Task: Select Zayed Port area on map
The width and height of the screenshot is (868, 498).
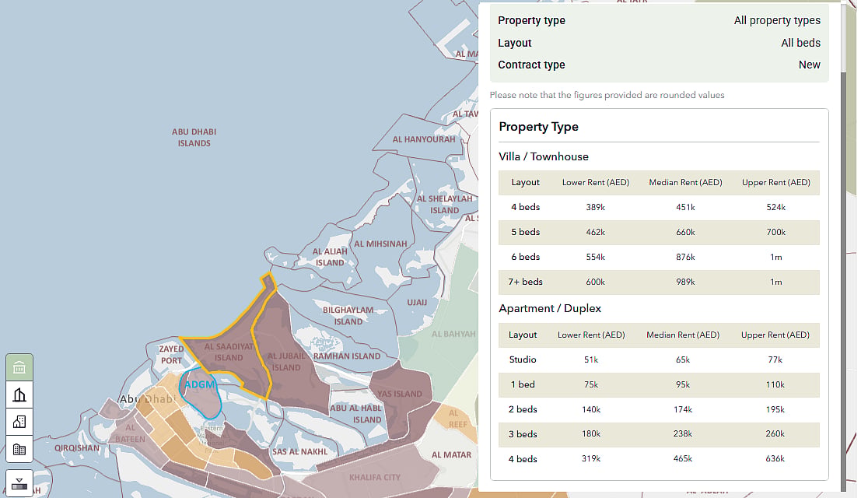Action: click(171, 355)
